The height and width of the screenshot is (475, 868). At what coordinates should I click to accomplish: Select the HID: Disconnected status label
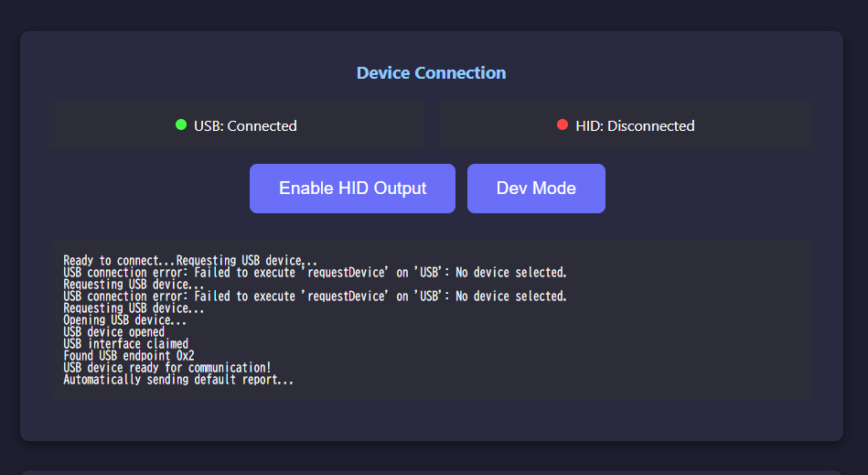pyautogui.click(x=635, y=126)
